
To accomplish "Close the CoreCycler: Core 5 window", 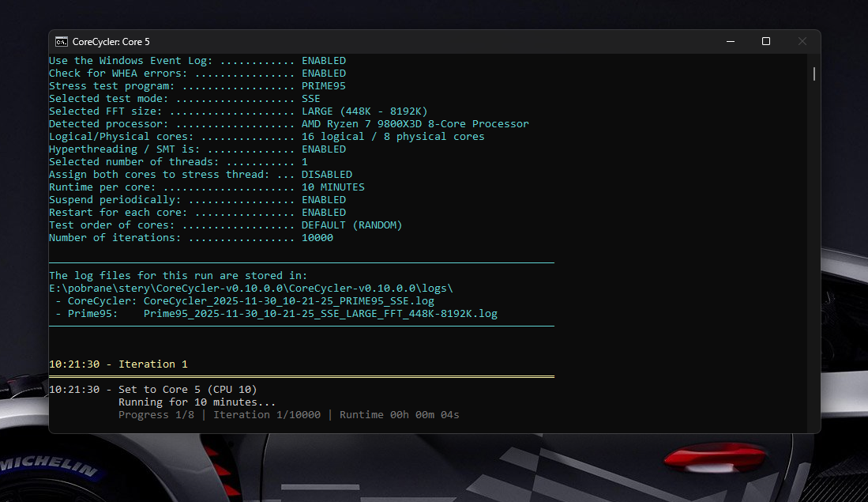I will click(x=802, y=42).
